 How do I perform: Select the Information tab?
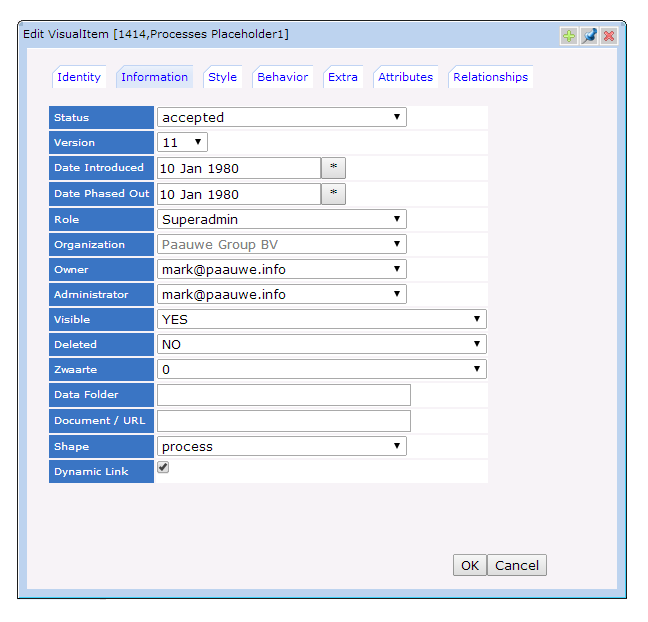[x=154, y=77]
